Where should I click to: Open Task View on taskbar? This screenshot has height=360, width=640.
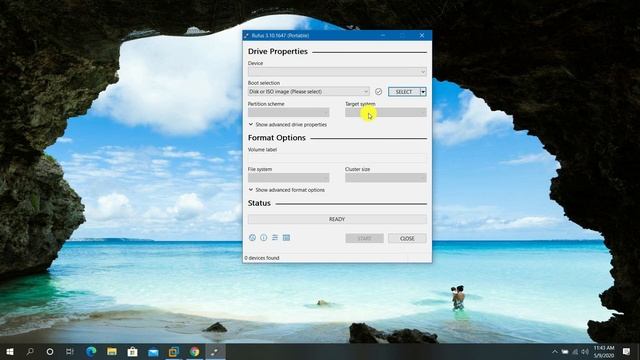pos(70,351)
